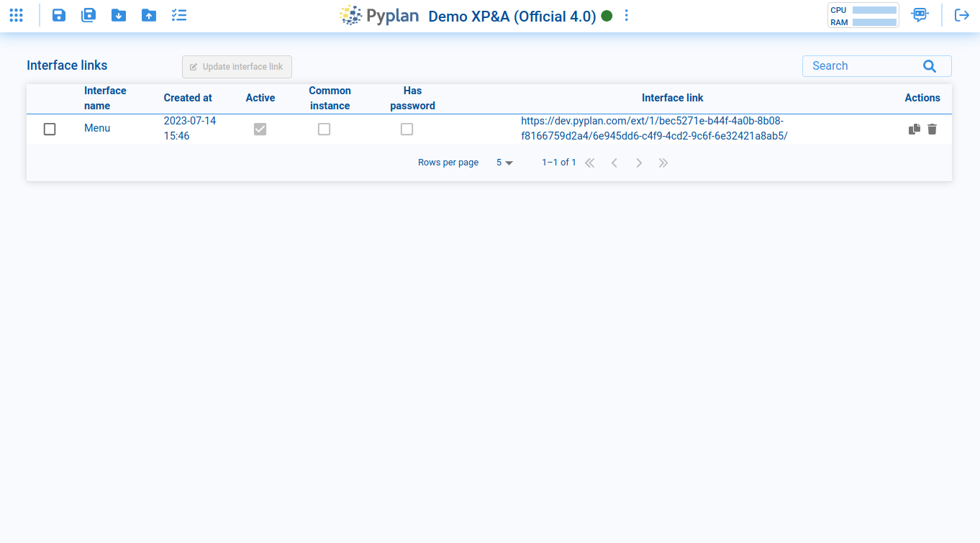This screenshot has height=543, width=980.
Task: Open the application grid menu
Action: (x=16, y=15)
